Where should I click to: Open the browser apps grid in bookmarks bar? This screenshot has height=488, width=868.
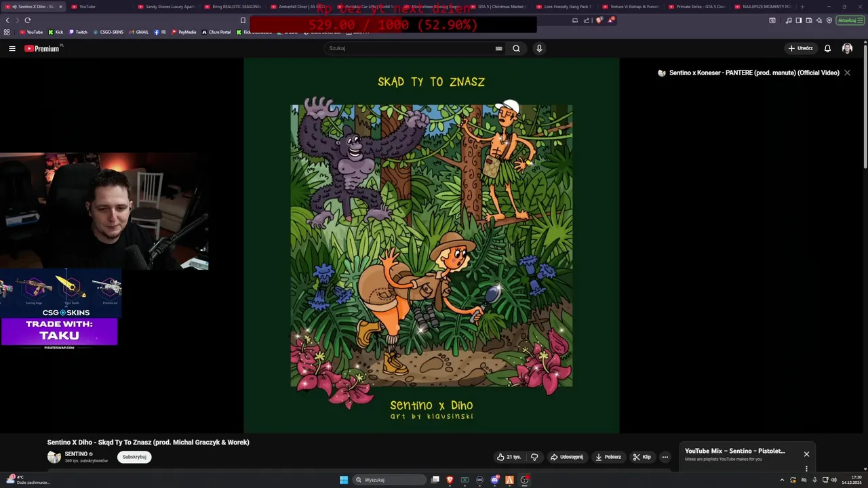7,32
